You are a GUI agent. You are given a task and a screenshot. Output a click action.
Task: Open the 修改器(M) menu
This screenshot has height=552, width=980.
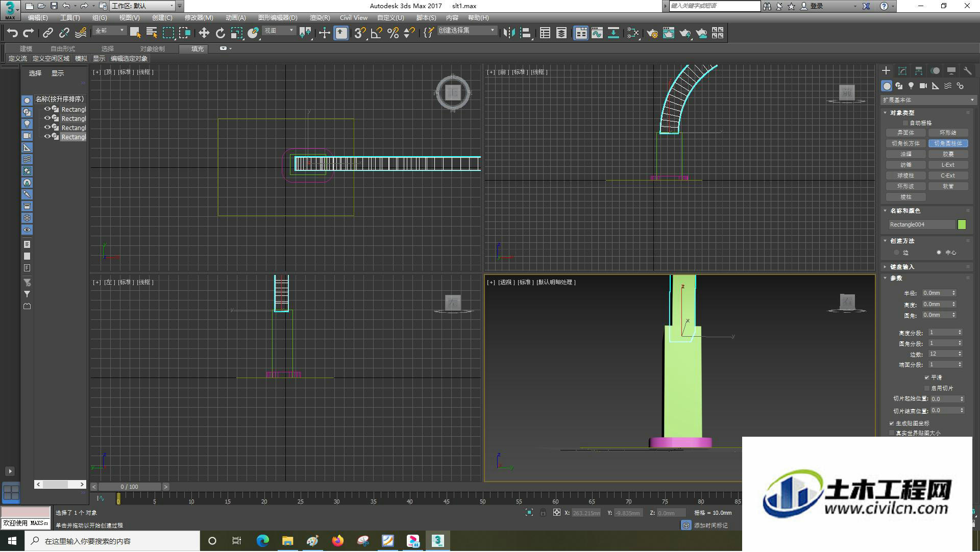[199, 18]
